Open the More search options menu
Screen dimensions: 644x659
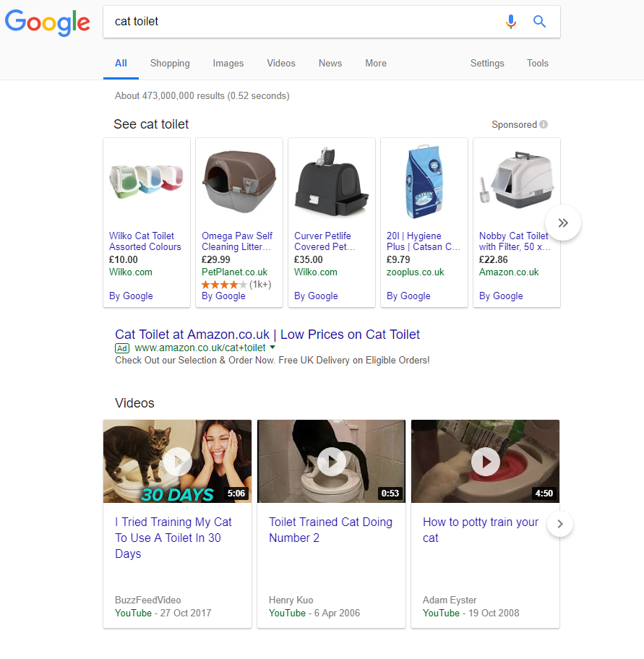(x=375, y=63)
